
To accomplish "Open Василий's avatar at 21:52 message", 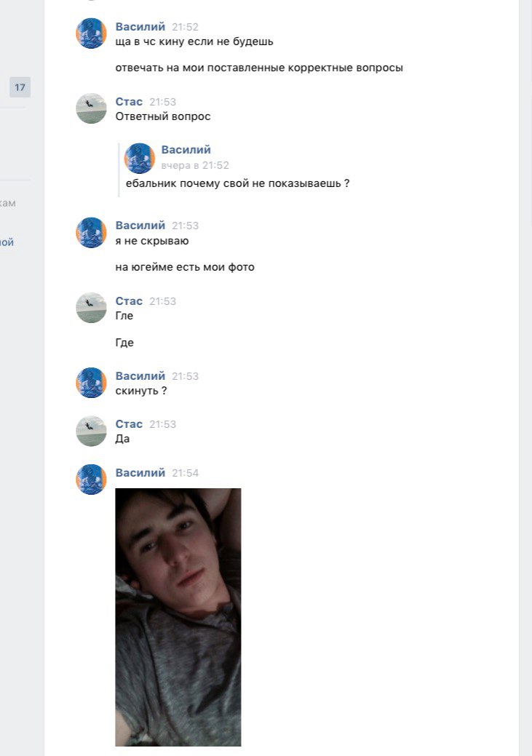I will tap(91, 33).
